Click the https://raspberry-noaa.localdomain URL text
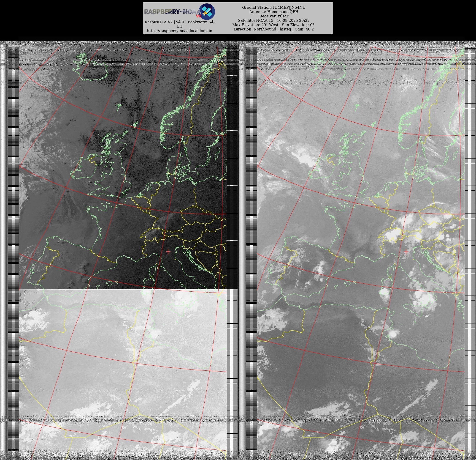The image size is (476, 460). tap(179, 31)
